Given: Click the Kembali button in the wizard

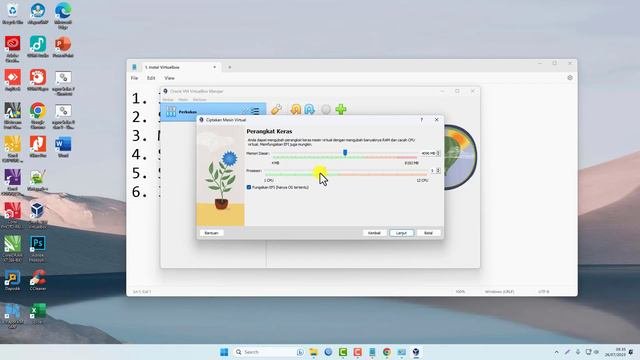Looking at the screenshot, I should tap(374, 233).
